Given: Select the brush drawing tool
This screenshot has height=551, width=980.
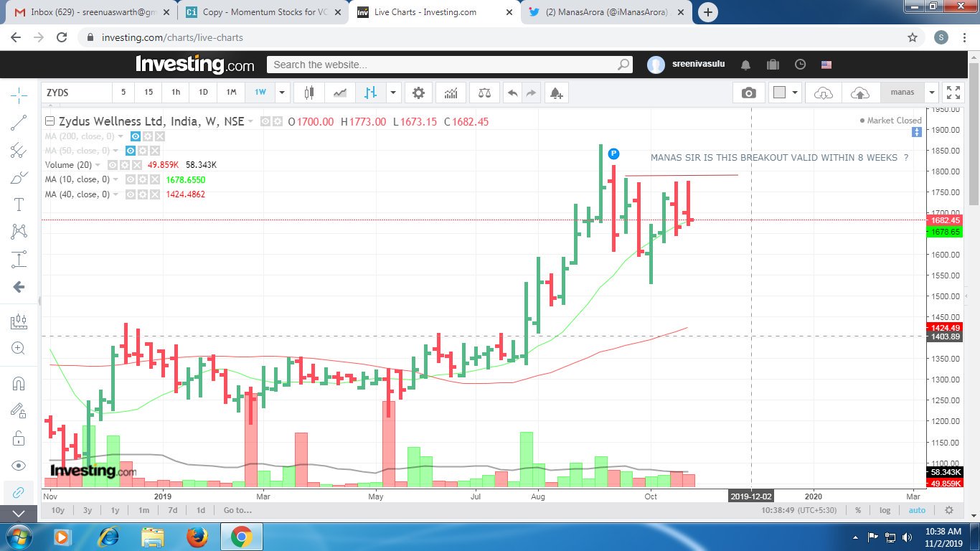Looking at the screenshot, I should [19, 177].
